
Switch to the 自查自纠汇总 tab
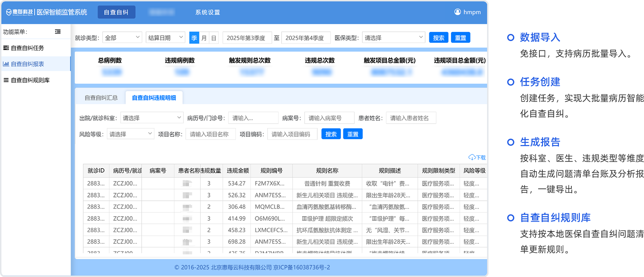pos(101,98)
